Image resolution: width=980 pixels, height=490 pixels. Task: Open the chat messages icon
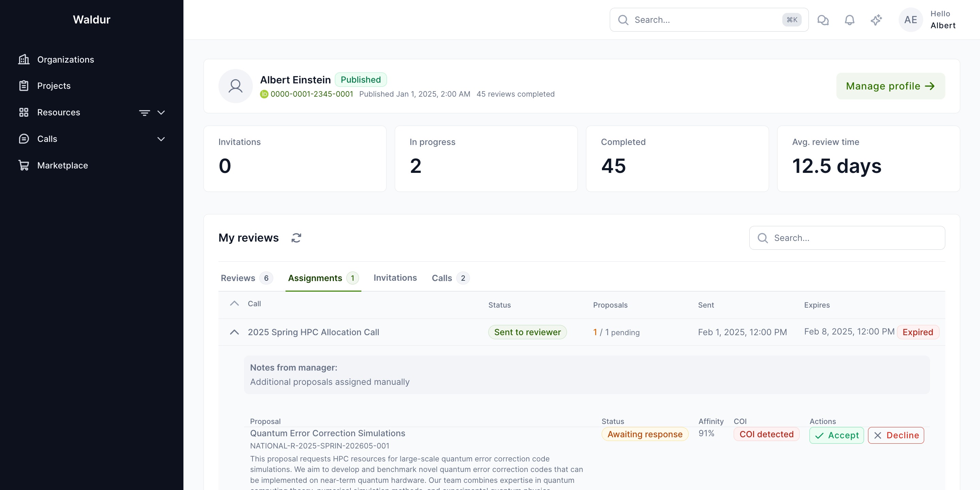coord(823,20)
